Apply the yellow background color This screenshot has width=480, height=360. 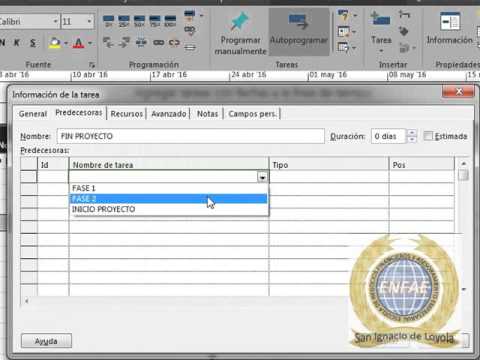click(55, 43)
